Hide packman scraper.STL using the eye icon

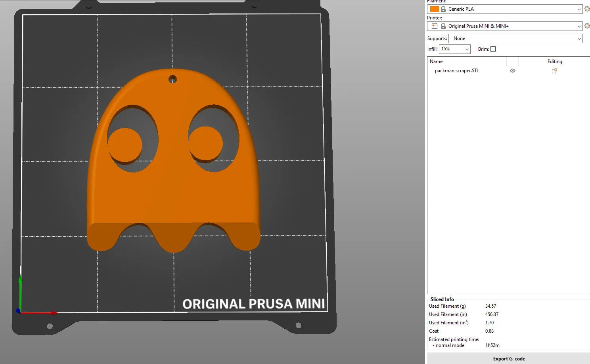[512, 71]
